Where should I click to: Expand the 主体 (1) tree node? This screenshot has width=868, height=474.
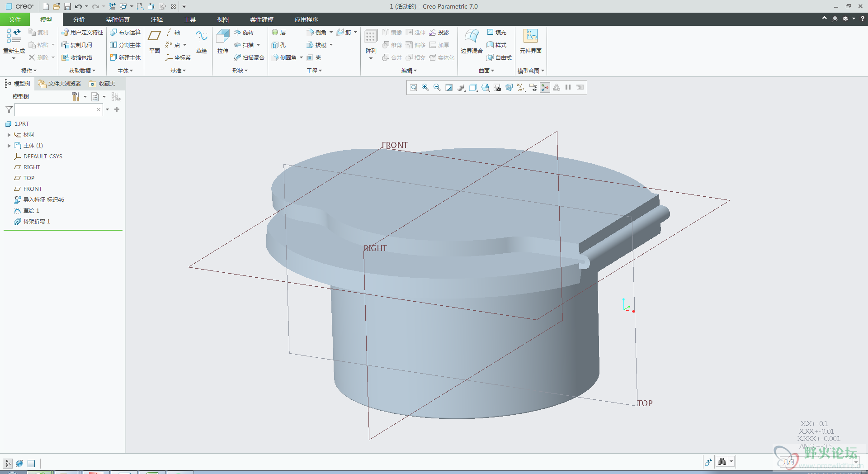pyautogui.click(x=9, y=146)
